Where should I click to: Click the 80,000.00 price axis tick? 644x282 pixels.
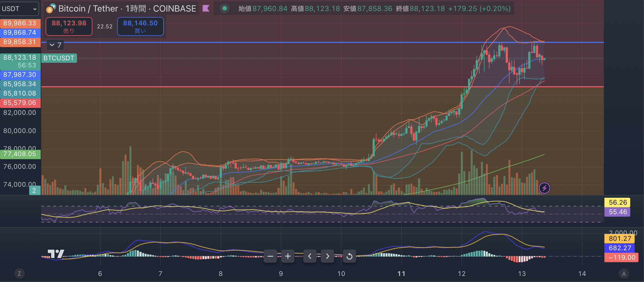(x=20, y=131)
